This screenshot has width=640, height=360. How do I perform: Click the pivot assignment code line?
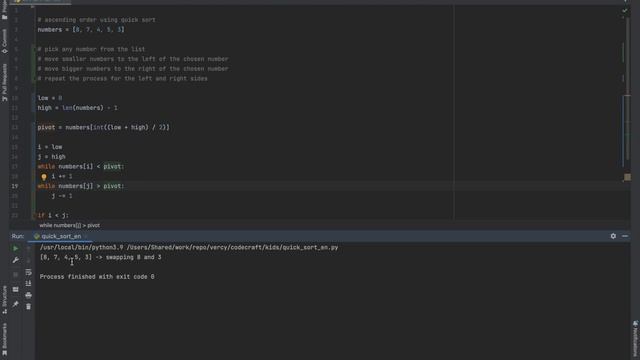coord(103,128)
